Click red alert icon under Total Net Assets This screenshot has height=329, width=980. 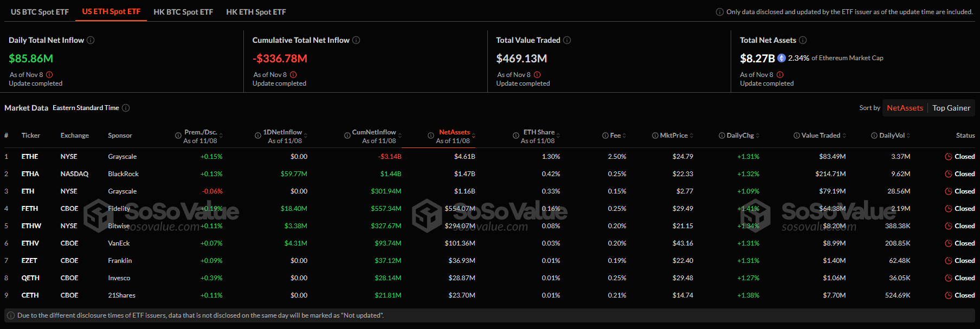[x=780, y=75]
